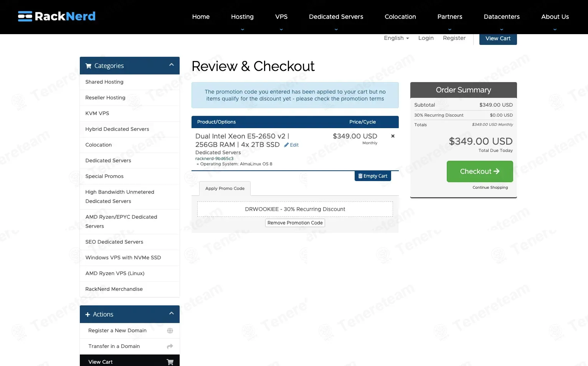
Task: Expand the Hosting menu chevron
Action: pyautogui.click(x=242, y=29)
